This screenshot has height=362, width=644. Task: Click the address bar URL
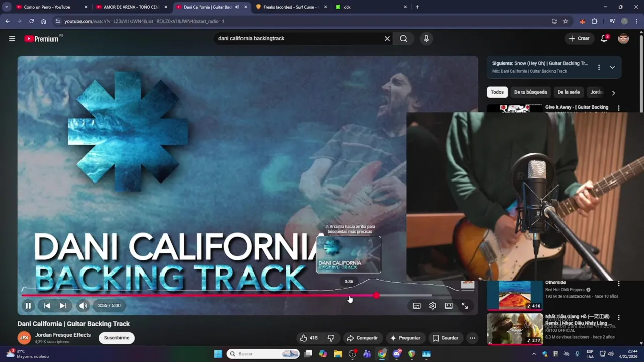pyautogui.click(x=144, y=21)
